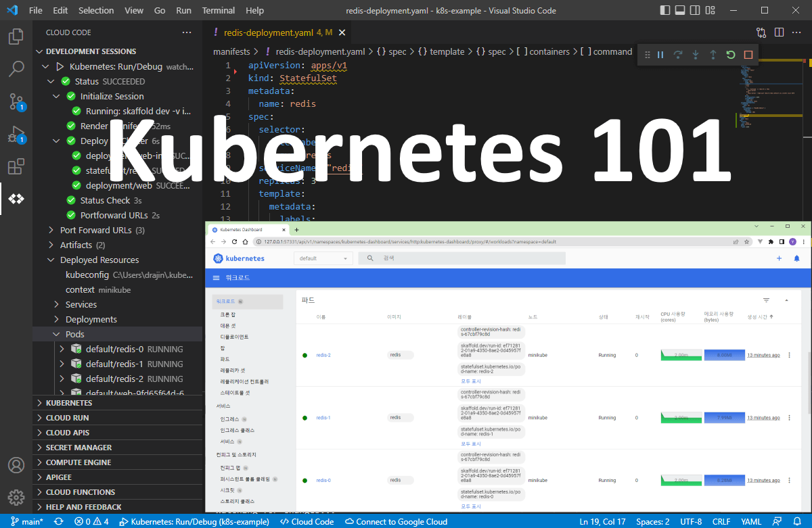This screenshot has height=528, width=812.
Task: Click the blue memory usage bar for redis-0
Action: tap(724, 480)
